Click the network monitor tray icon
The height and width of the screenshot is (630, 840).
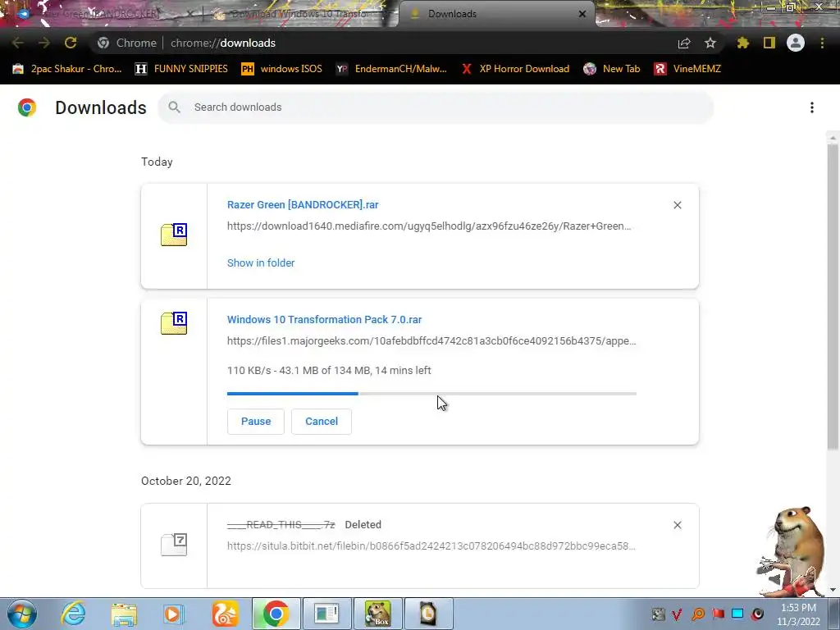point(737,614)
